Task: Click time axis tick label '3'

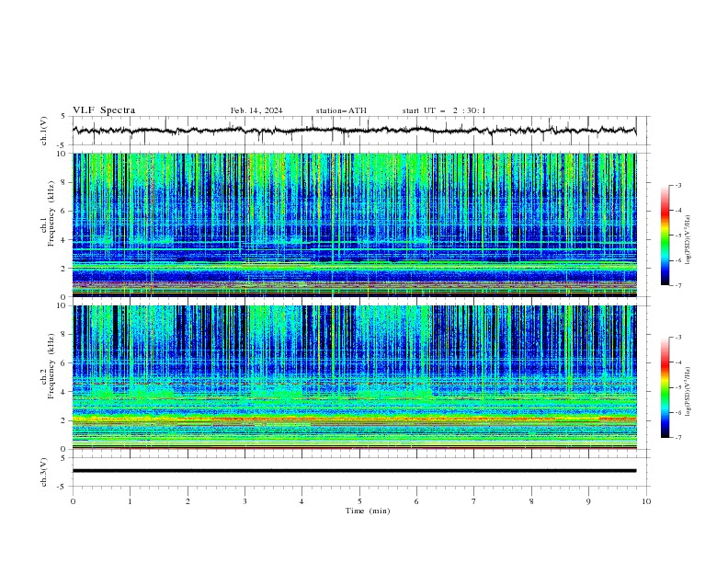Action: pyautogui.click(x=245, y=501)
